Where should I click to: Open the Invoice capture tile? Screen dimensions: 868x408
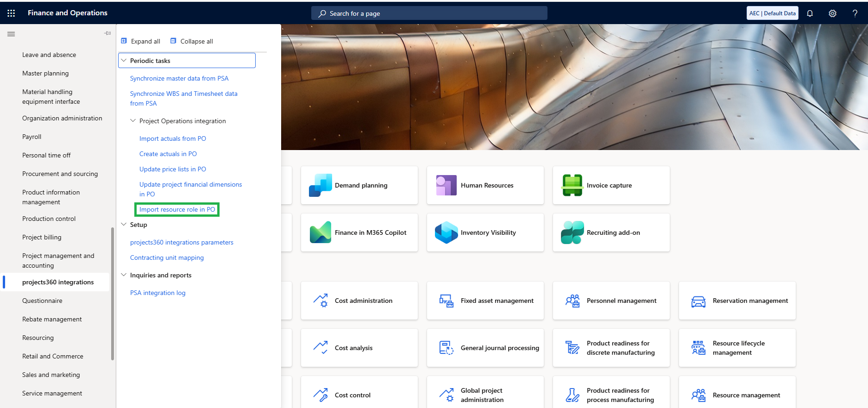click(x=611, y=185)
